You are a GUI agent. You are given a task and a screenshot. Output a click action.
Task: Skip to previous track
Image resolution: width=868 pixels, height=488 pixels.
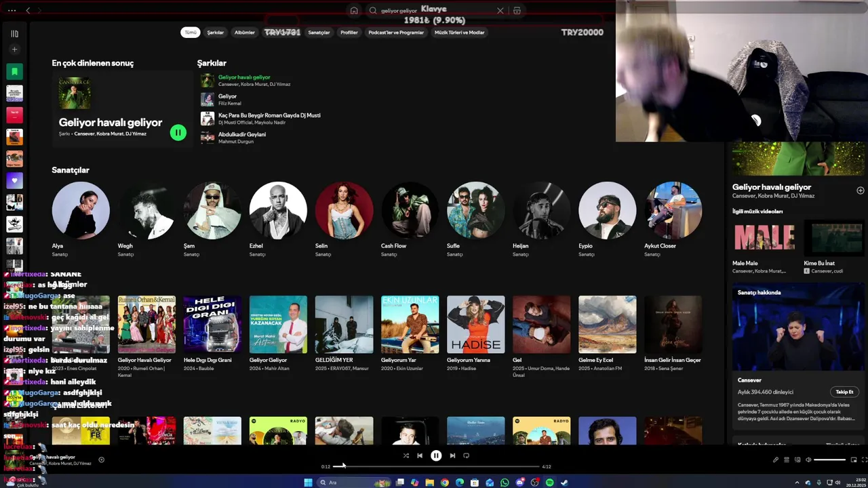(420, 455)
